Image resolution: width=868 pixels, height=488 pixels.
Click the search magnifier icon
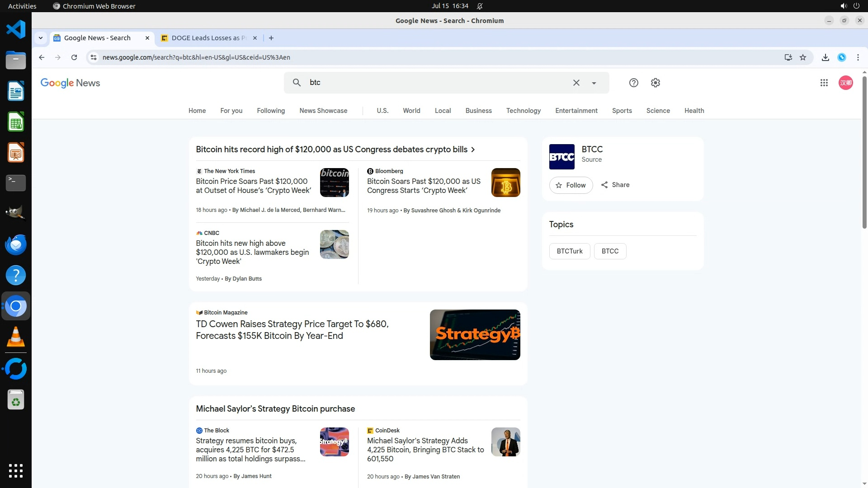click(x=297, y=83)
